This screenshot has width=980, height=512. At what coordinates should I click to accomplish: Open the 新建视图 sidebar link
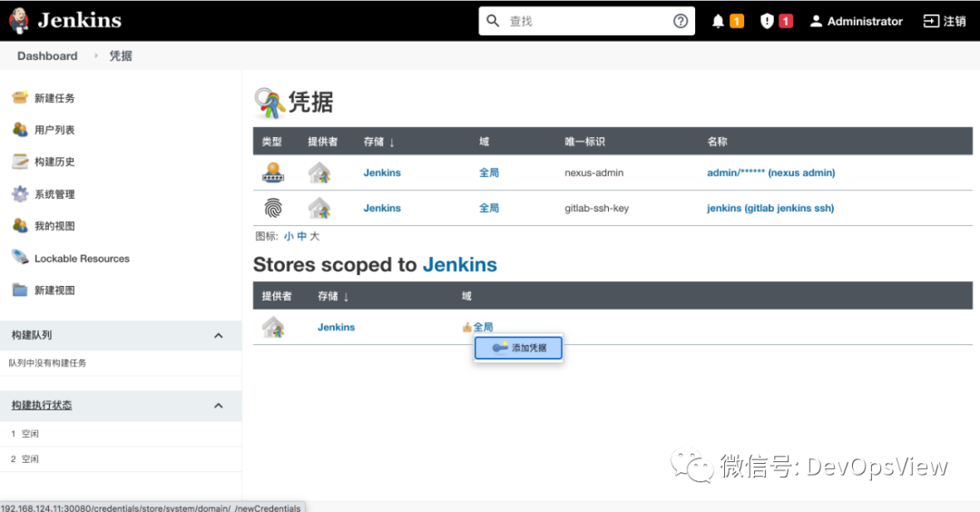54,290
